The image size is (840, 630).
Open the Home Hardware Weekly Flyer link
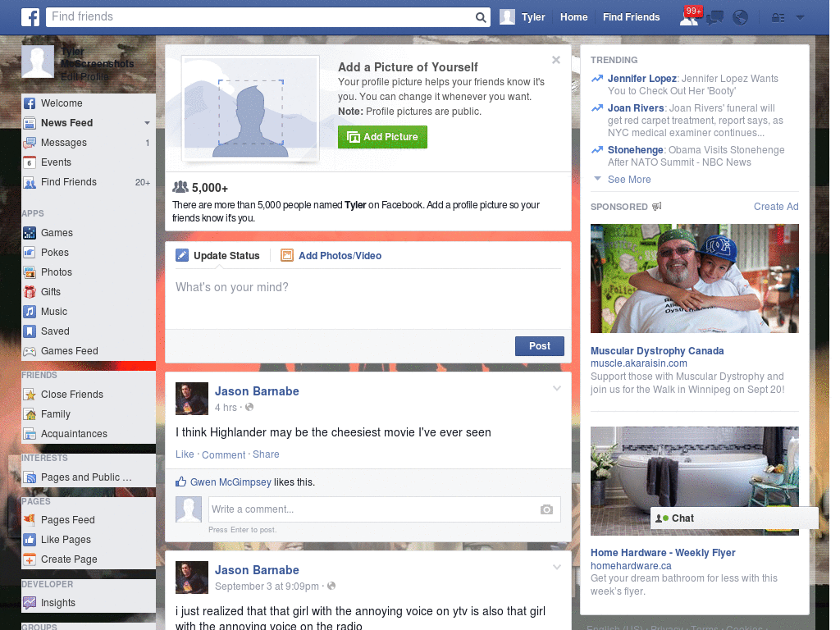point(663,553)
